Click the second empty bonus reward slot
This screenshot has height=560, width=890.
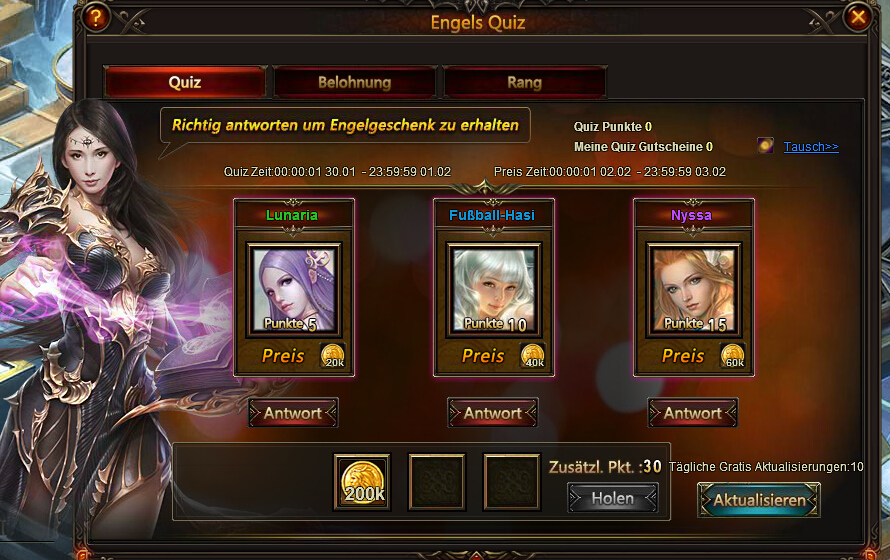coord(511,482)
